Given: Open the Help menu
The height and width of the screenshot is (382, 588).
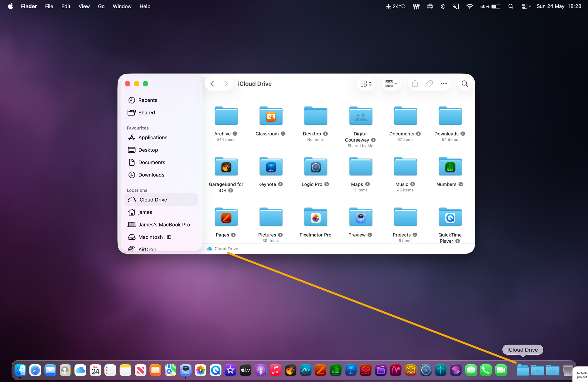Looking at the screenshot, I should click(145, 6).
